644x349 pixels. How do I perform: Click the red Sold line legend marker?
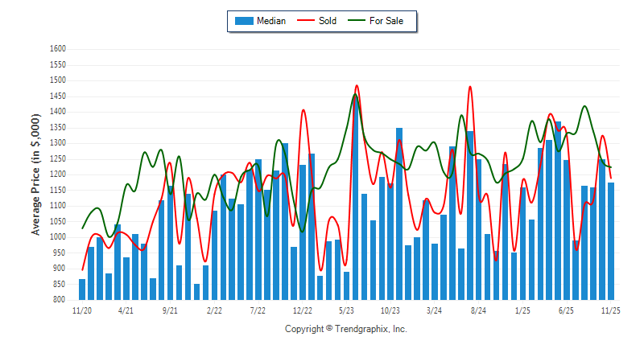click(305, 21)
